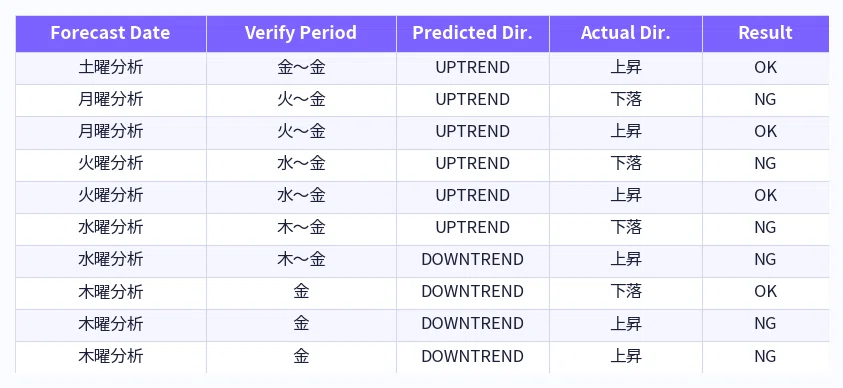Viewport: 843px width, 388px height.
Task: Click UPTREND in the 水曜分析 row
Action: 473,227
